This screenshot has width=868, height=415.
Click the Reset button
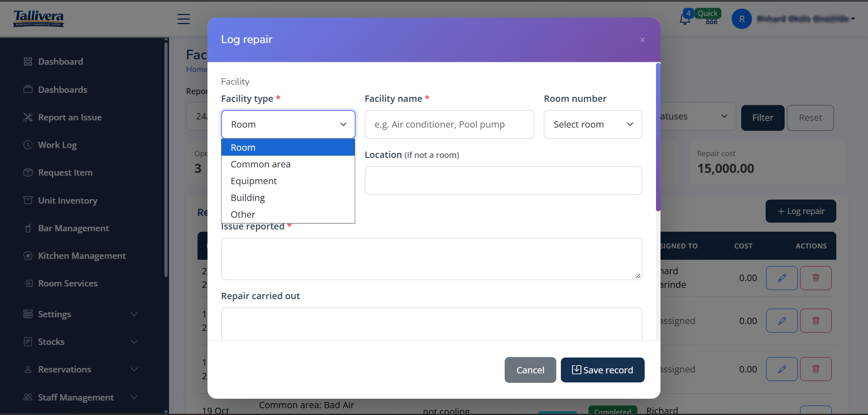[810, 118]
